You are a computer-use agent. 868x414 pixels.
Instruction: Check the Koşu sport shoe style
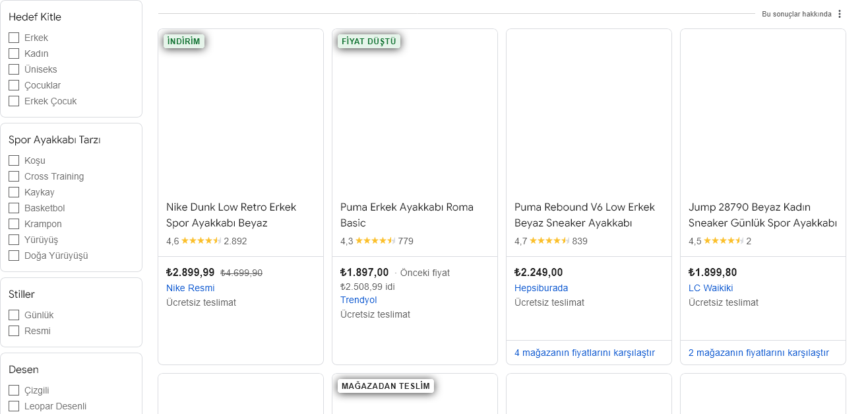(x=14, y=160)
